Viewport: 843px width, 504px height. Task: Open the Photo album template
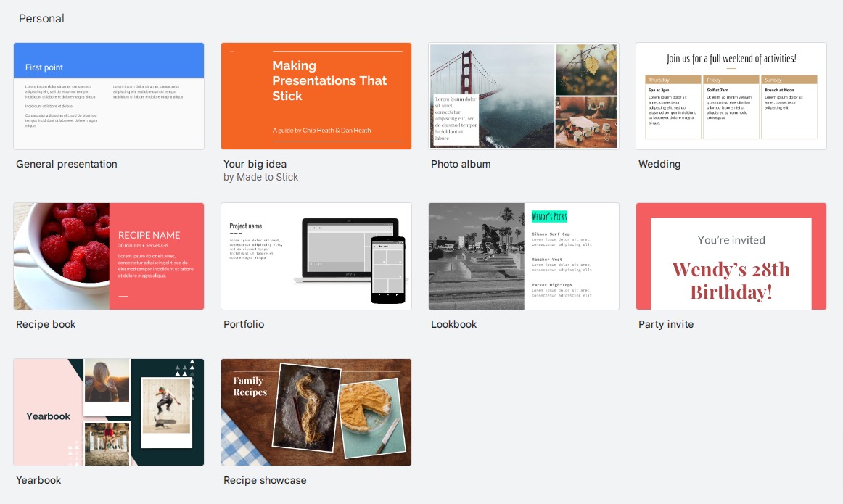pos(523,96)
